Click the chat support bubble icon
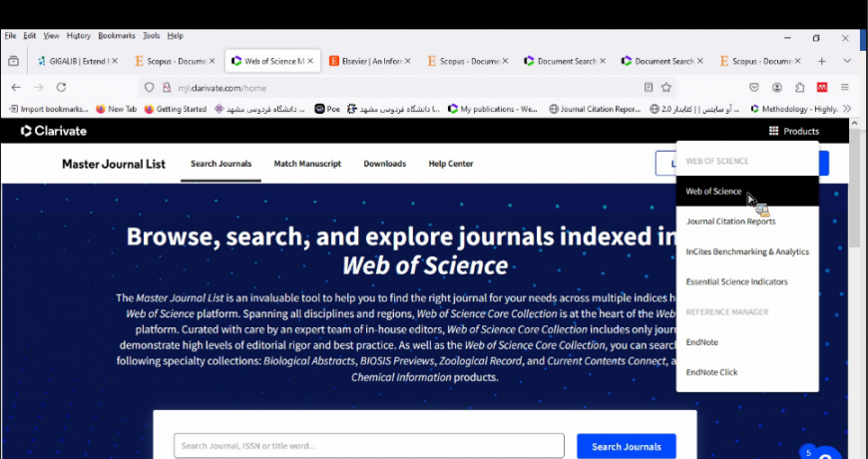The image size is (868, 459). pyautogui.click(x=825, y=453)
